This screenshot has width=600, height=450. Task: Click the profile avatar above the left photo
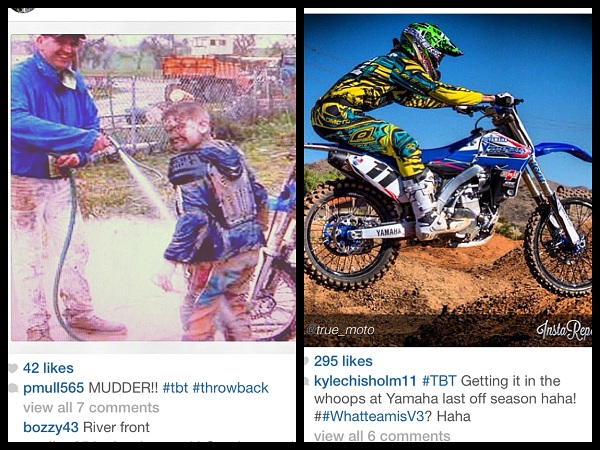coord(23,10)
